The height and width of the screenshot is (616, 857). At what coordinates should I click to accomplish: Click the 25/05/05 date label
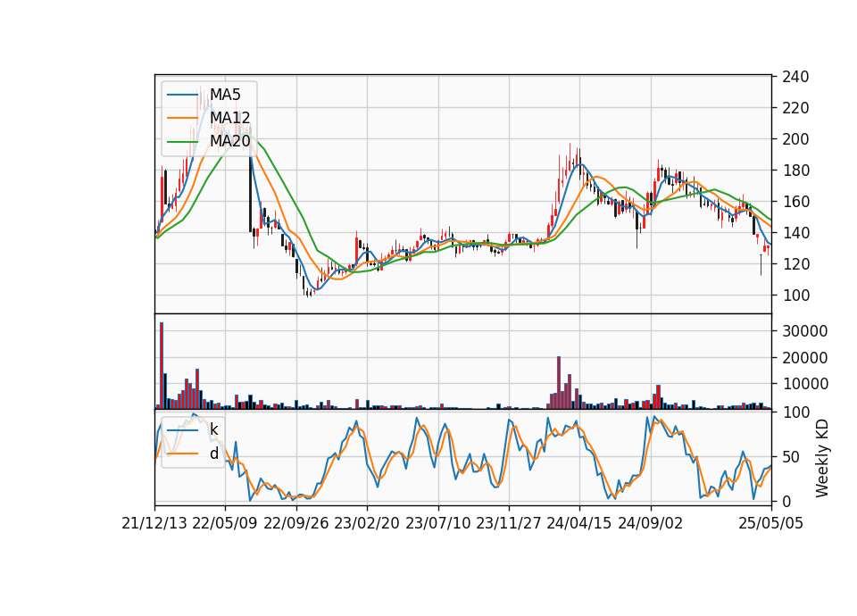[x=771, y=523]
